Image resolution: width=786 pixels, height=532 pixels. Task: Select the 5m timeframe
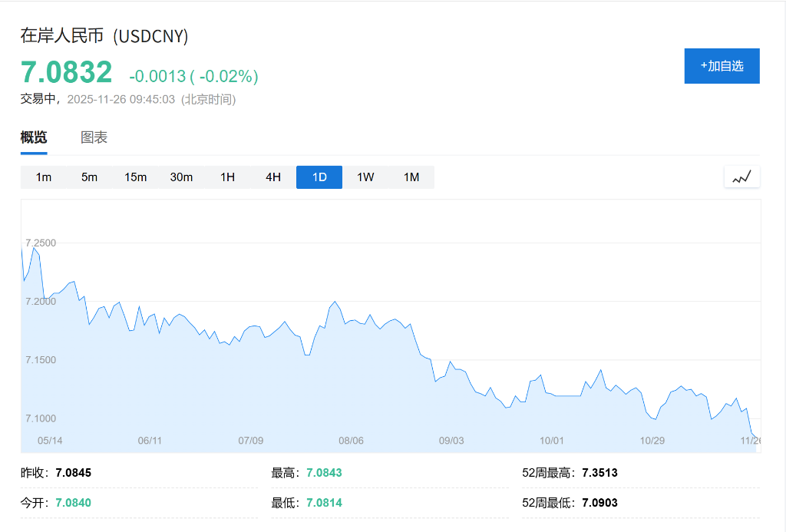click(x=89, y=177)
